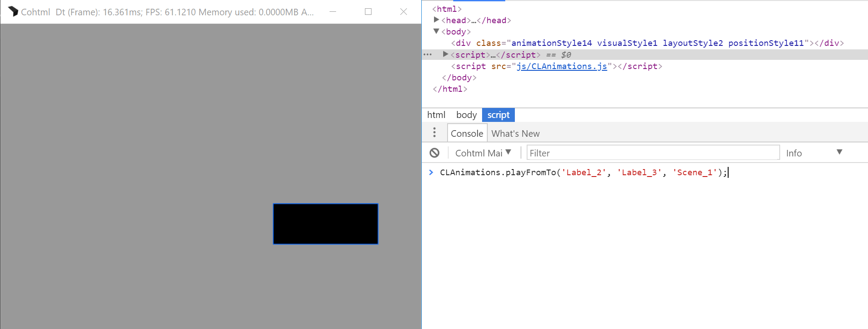
Task: Collapse the body element in the DOM tree
Action: pos(436,31)
